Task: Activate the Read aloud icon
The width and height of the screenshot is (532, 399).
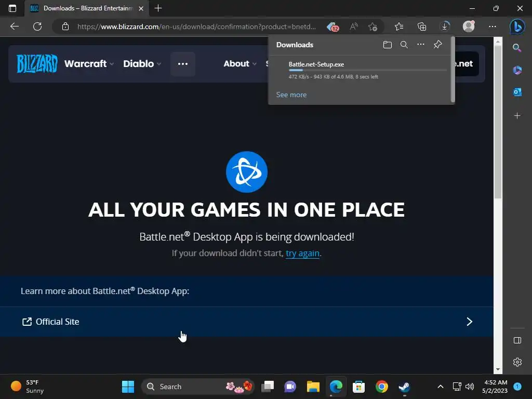Action: click(354, 26)
